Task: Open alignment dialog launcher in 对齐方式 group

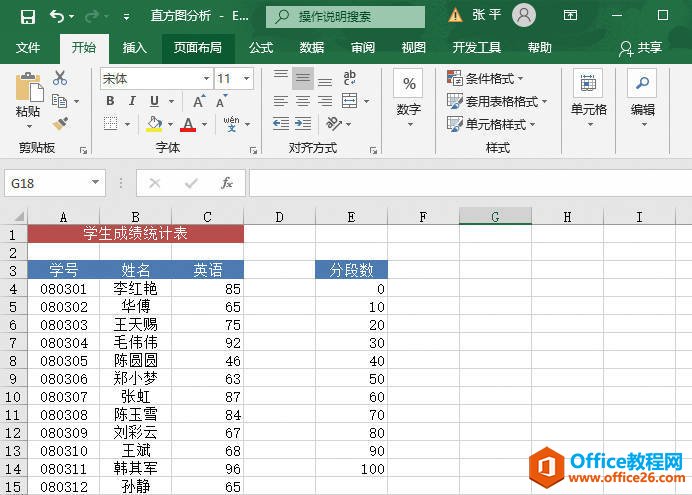Action: click(x=373, y=150)
